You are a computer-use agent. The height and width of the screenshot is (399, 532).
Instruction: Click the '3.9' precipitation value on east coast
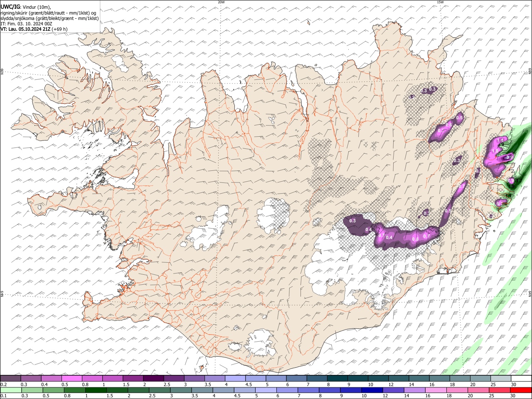pos(510,157)
